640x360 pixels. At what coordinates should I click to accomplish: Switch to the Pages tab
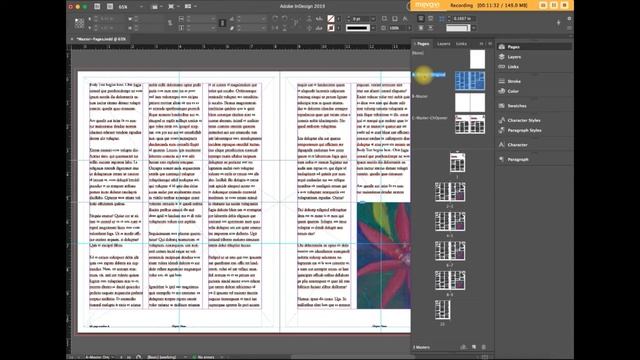click(x=422, y=44)
